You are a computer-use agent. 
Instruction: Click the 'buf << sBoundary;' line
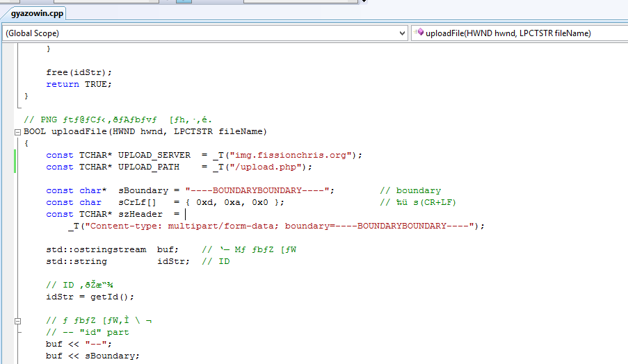(x=92, y=356)
